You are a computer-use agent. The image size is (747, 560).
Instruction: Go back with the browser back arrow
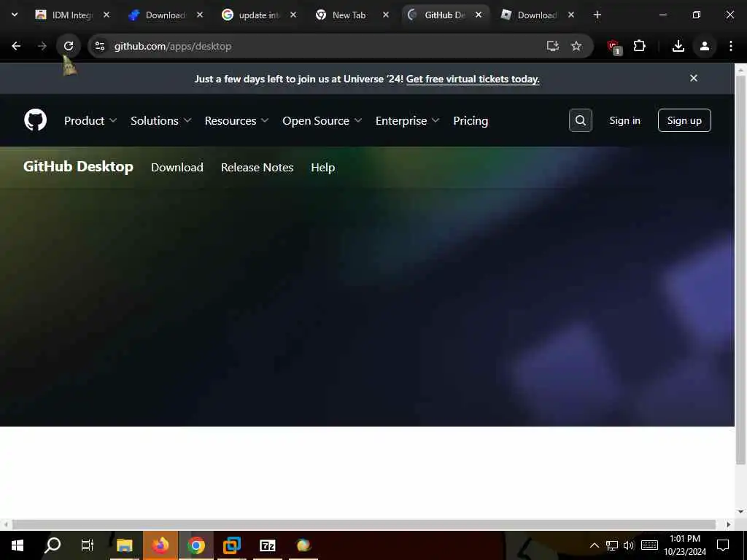(16, 46)
